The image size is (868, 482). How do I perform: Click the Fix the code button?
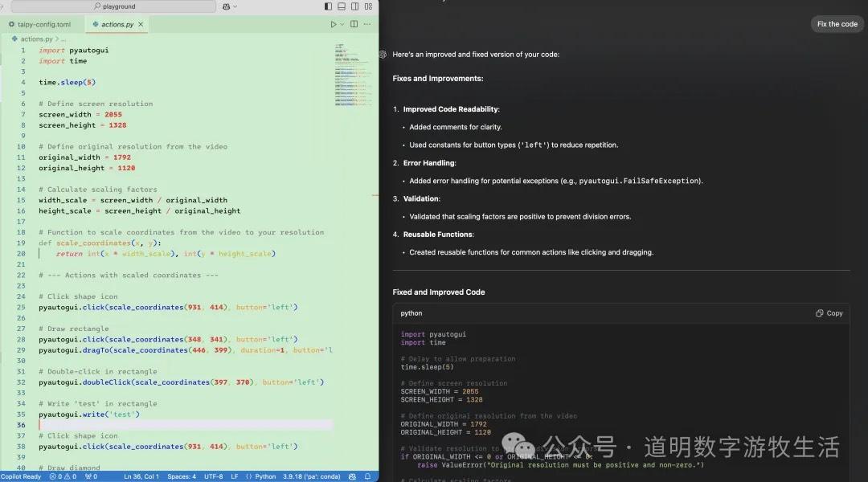tap(837, 24)
